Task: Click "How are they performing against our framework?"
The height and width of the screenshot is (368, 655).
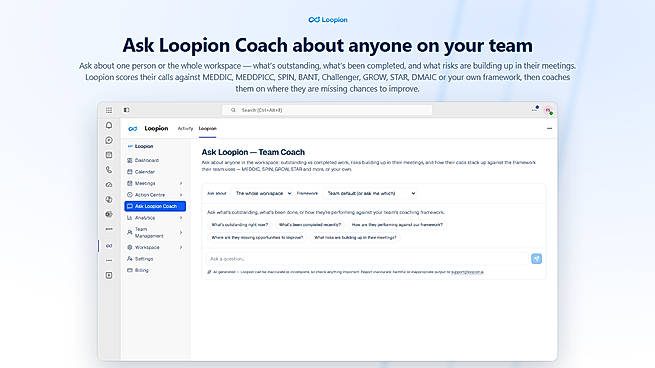Action: [x=397, y=225]
